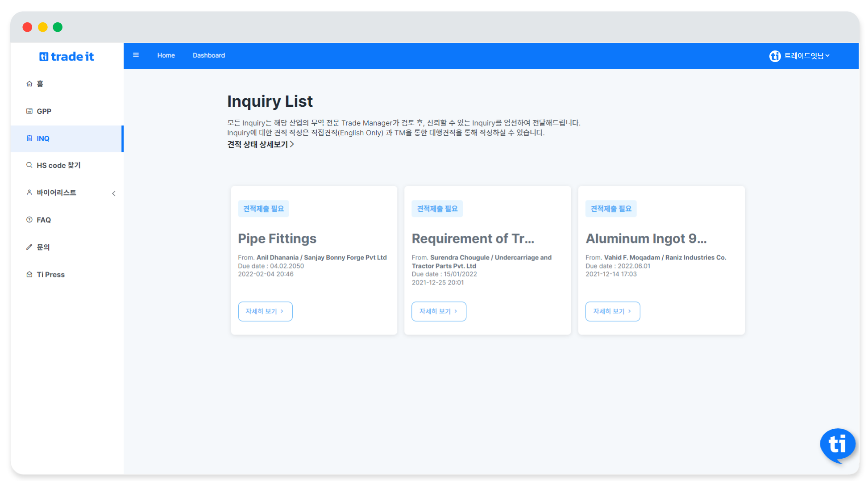This screenshot has width=868, height=481.
Task: Click the home icon in sidebar
Action: 29,84
